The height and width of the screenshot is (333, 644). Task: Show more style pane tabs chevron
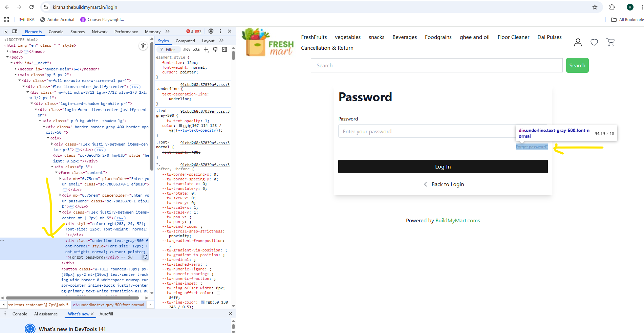[x=221, y=41]
